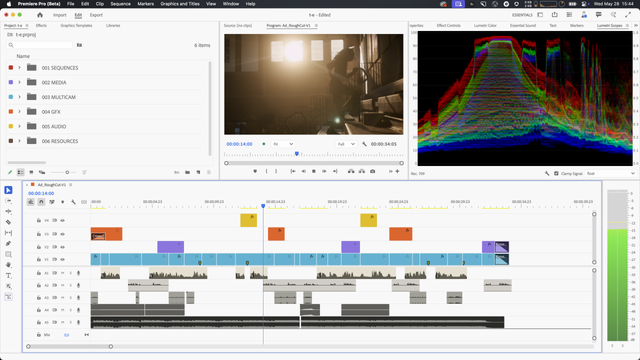Click the Home icon

[x=40, y=15]
